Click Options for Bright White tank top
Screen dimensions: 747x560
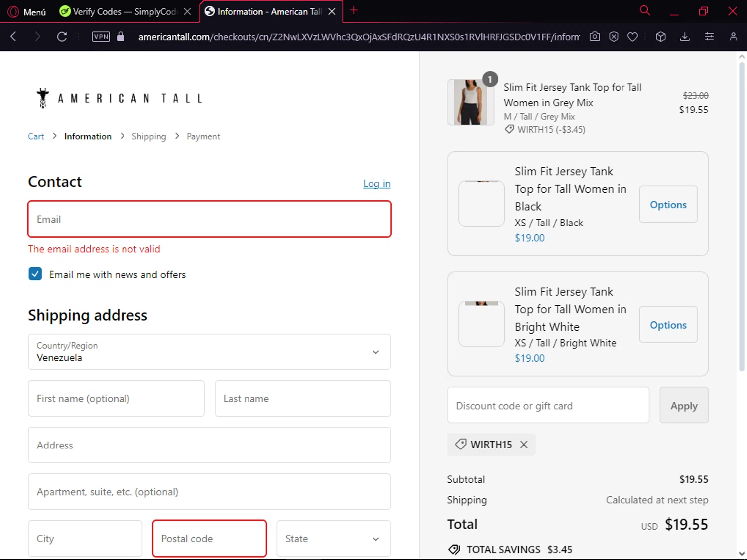coord(668,325)
